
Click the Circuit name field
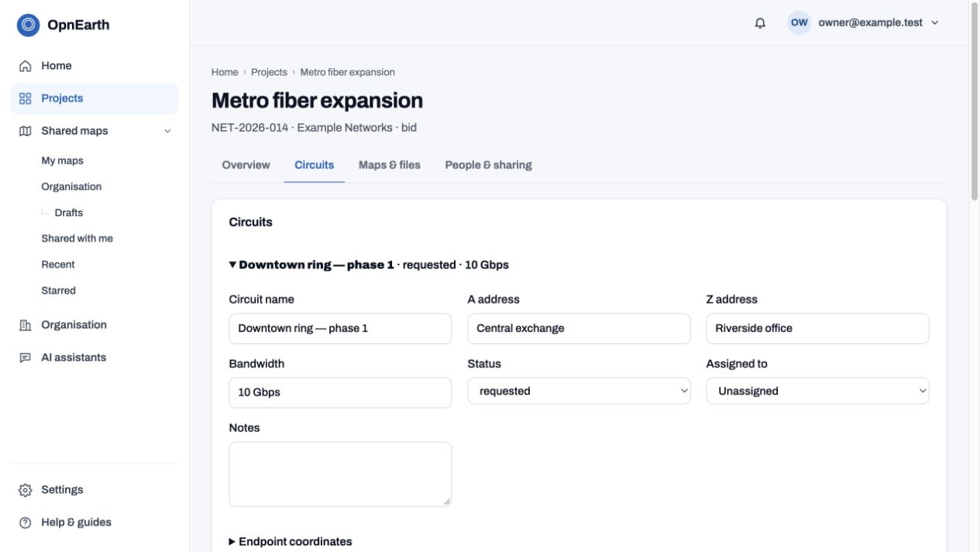(x=340, y=329)
